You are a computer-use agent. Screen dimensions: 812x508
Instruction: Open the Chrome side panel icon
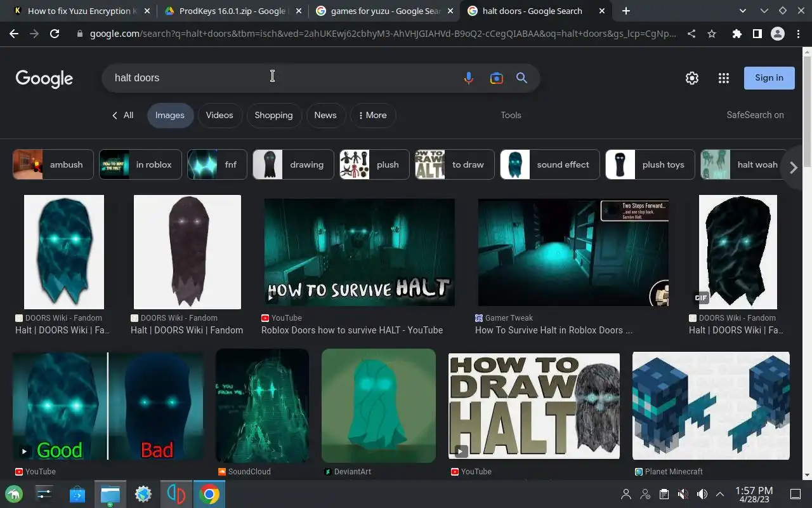(757, 34)
